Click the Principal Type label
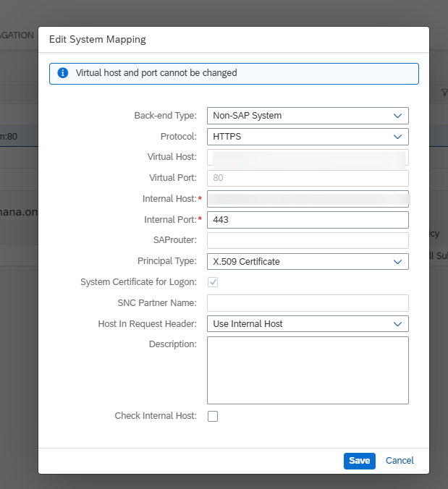The height and width of the screenshot is (489, 448). 167,261
